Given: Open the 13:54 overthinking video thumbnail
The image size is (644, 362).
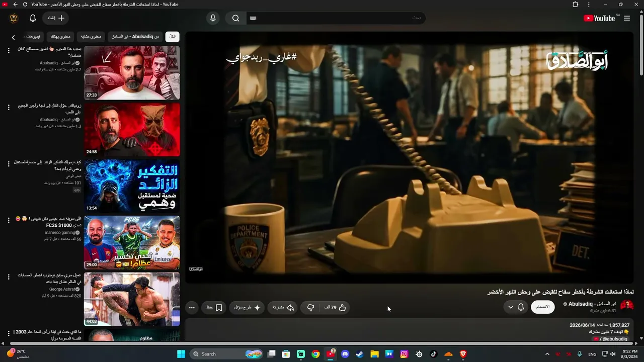Looking at the screenshot, I should pos(132,186).
